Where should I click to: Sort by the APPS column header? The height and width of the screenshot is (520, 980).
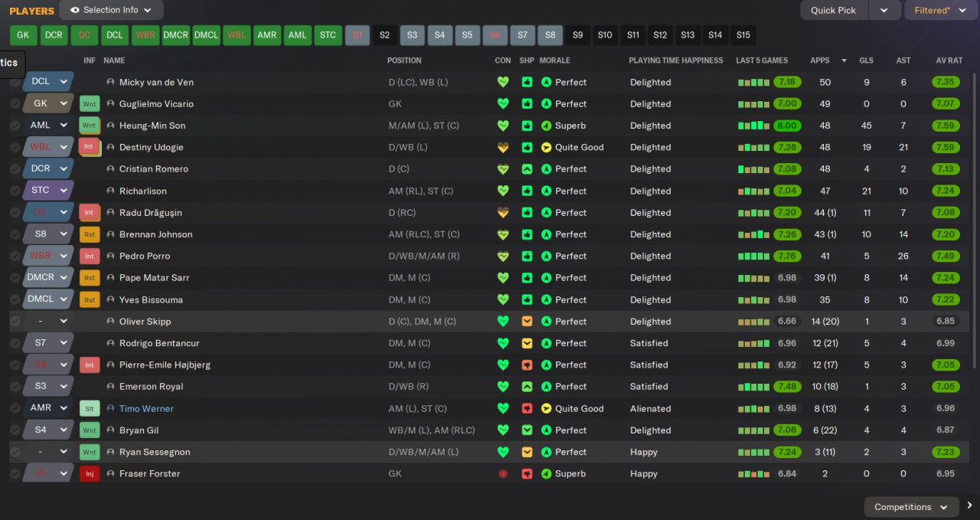click(x=820, y=61)
